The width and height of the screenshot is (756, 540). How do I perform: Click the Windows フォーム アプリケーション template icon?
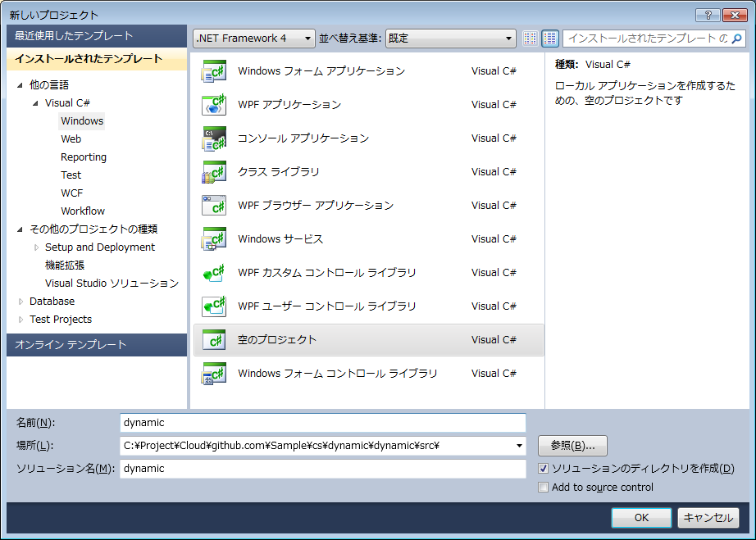tap(213, 71)
